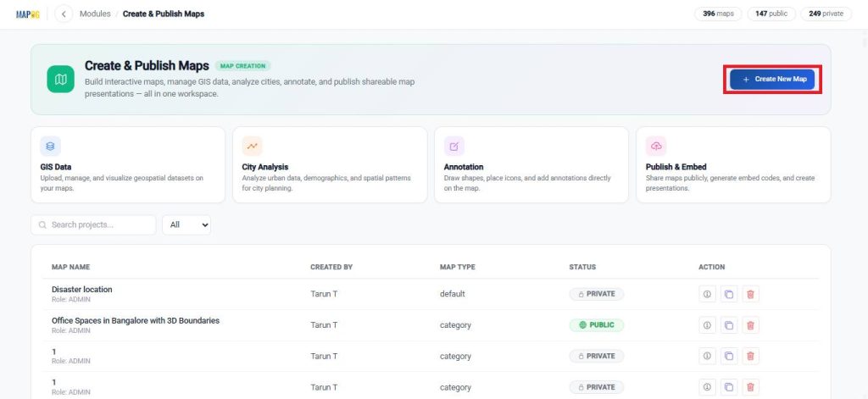Duplicate the Disaster location map
868x399 pixels.
pyautogui.click(x=729, y=295)
